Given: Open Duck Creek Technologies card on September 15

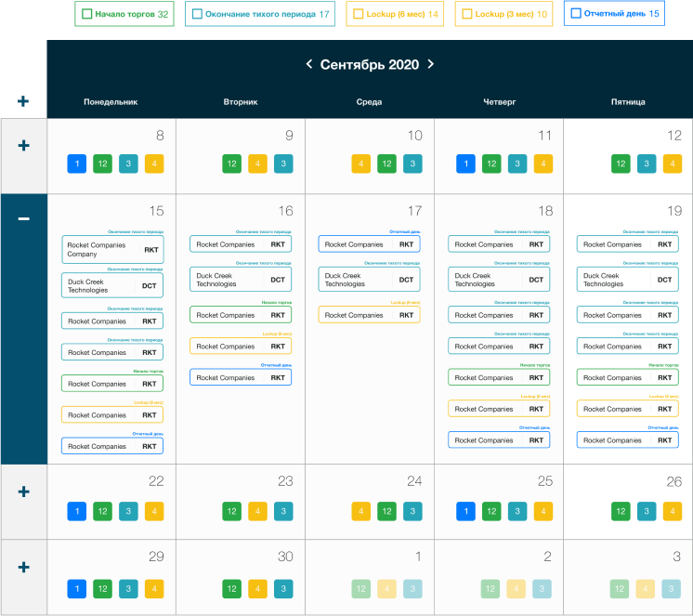Looking at the screenshot, I should [112, 285].
